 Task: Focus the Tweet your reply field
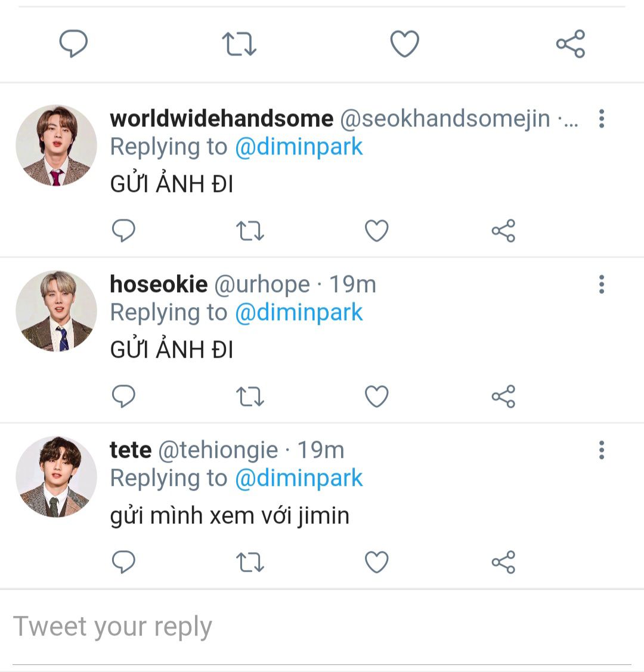[322, 627]
